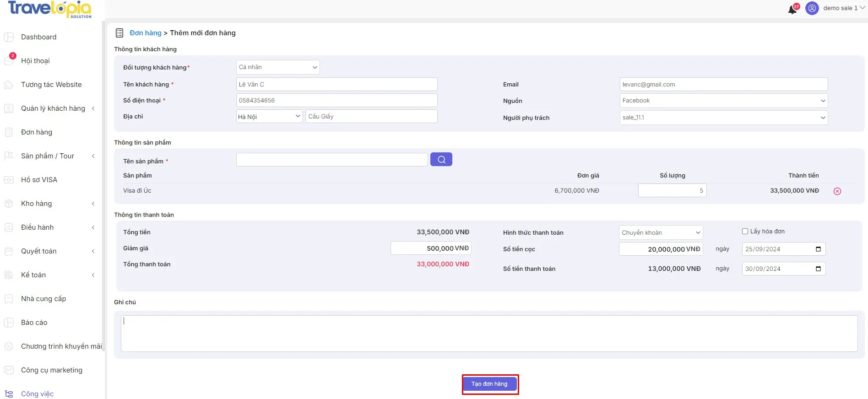The height and width of the screenshot is (399, 868).
Task: Click the Cầu Giấy address field
Action: tap(371, 116)
